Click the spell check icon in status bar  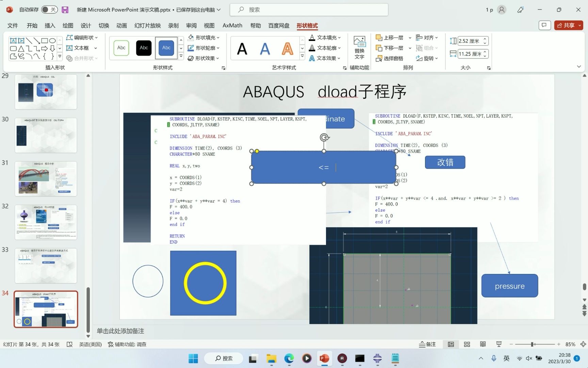(x=70, y=344)
